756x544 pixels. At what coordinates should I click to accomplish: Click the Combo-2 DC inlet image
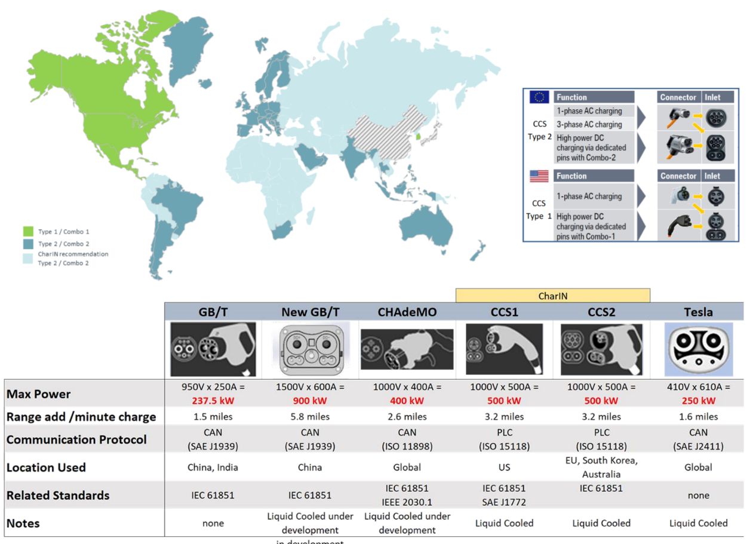[715, 147]
